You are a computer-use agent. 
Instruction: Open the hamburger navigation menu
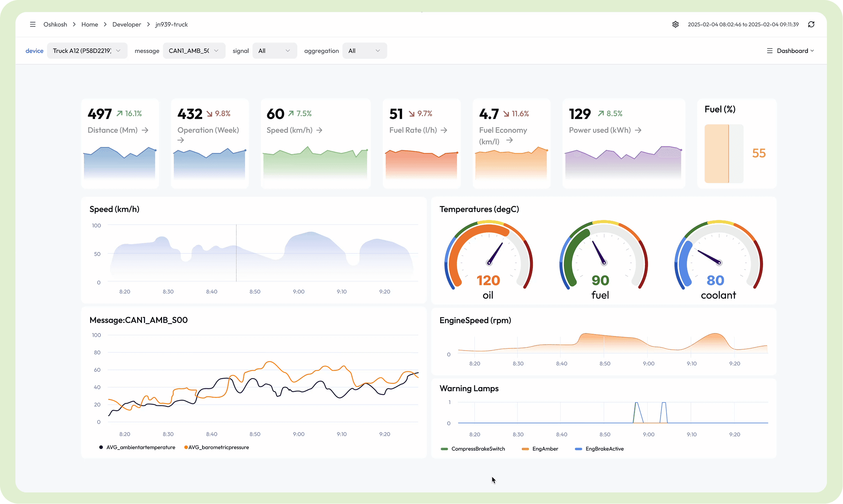click(x=33, y=24)
